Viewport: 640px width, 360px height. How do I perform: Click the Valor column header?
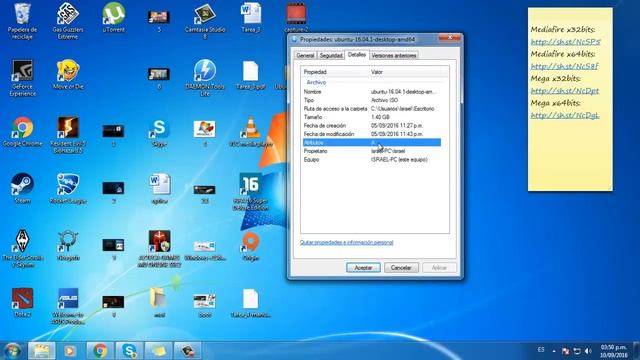pyautogui.click(x=405, y=72)
